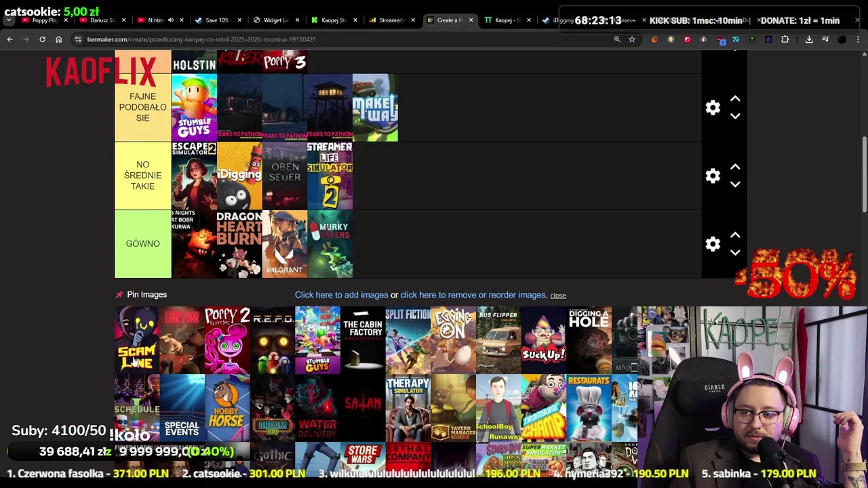Pick Poppy Playtime 2 image from pool

click(x=227, y=340)
